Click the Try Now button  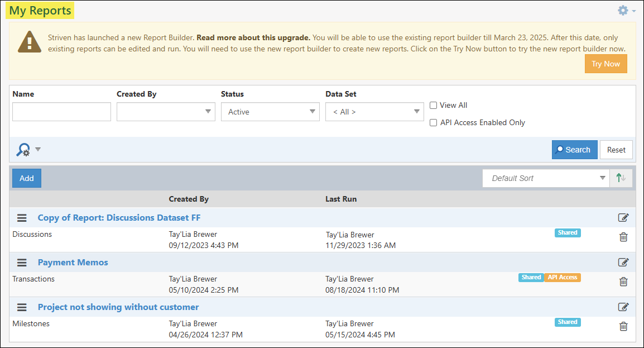606,64
